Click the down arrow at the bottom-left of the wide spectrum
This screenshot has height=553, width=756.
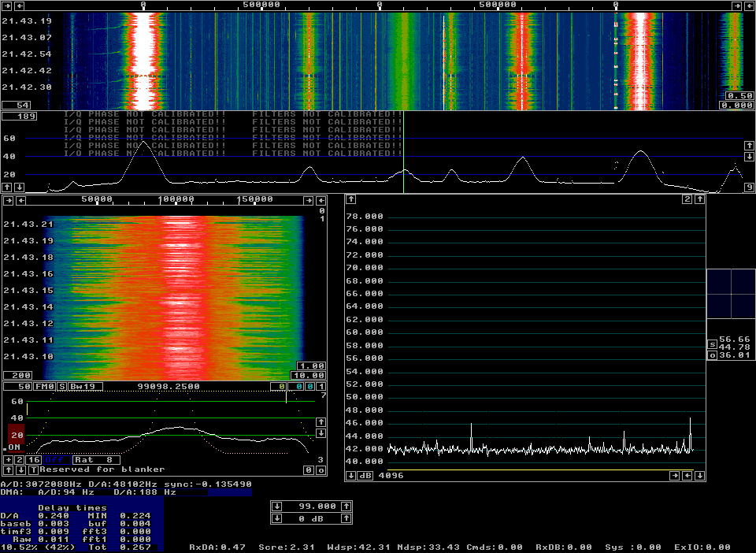tap(19, 187)
